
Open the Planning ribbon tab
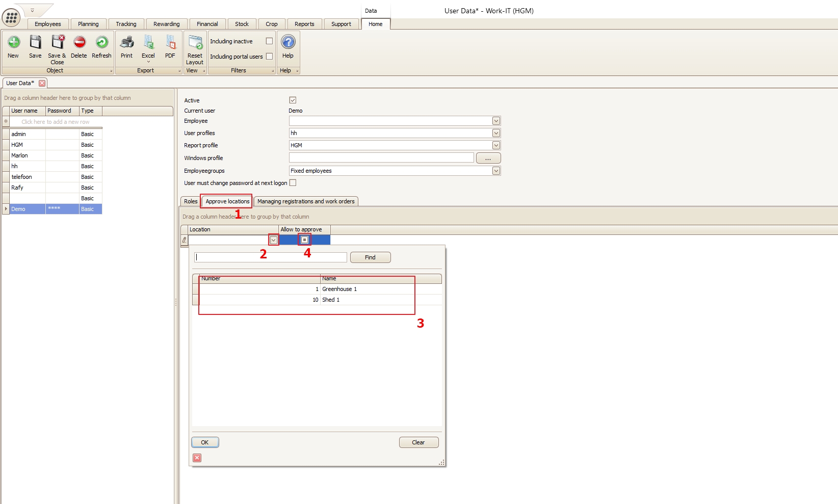[x=88, y=24]
